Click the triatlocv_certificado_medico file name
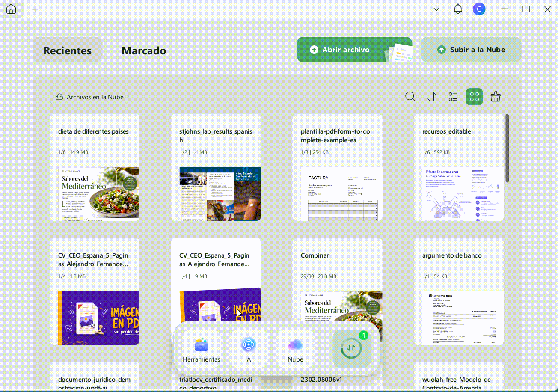Viewport: 558px width, 392px height. point(216,384)
